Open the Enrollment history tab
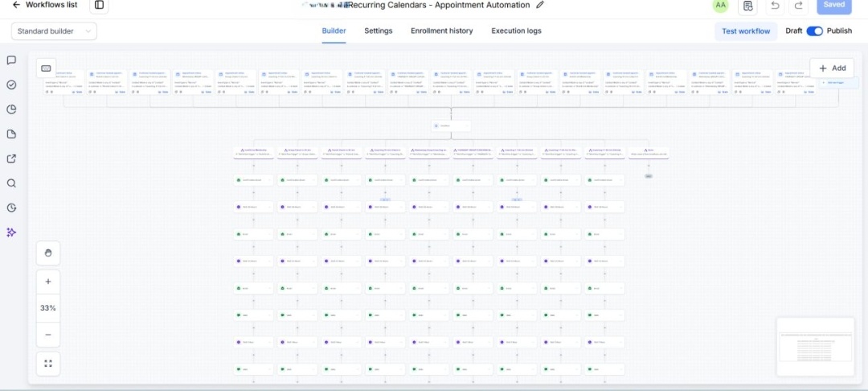 pos(442,31)
